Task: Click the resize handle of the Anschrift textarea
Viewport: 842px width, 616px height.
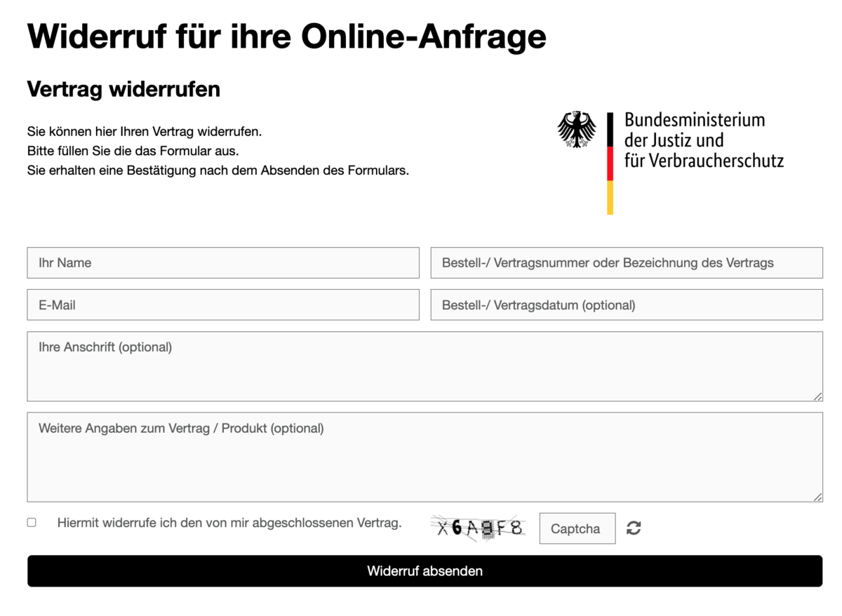Action: (817, 396)
